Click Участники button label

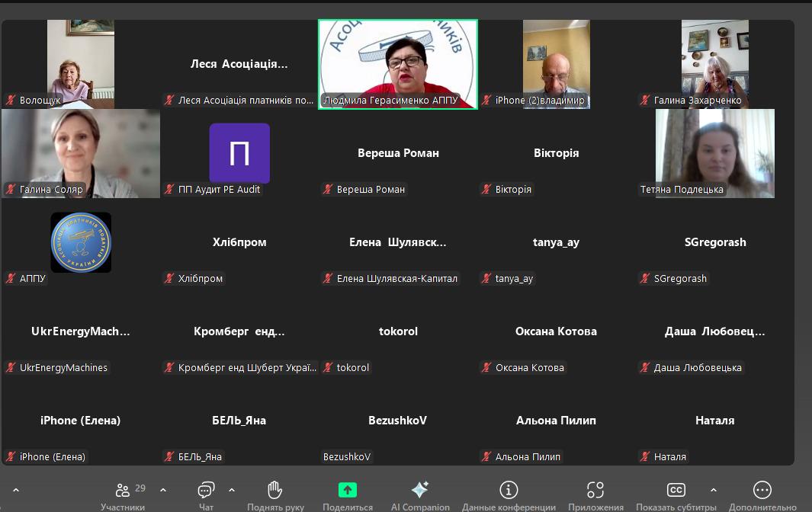tap(123, 507)
